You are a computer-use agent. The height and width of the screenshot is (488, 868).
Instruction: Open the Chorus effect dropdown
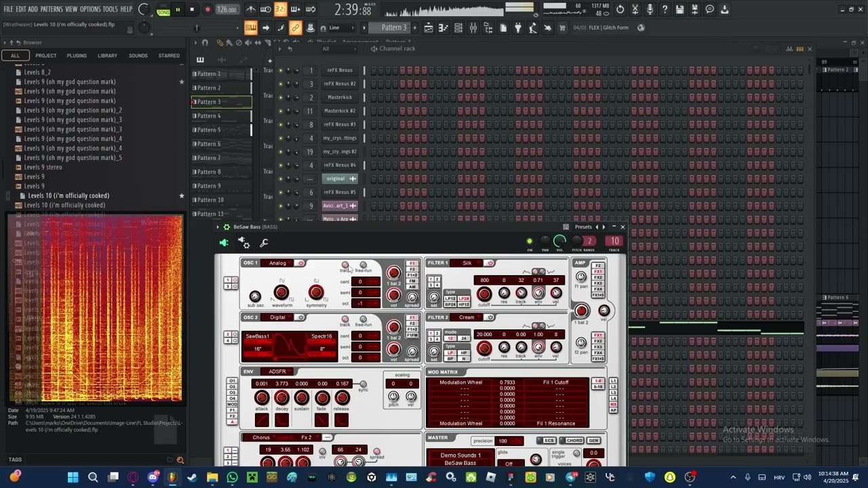tap(262, 437)
